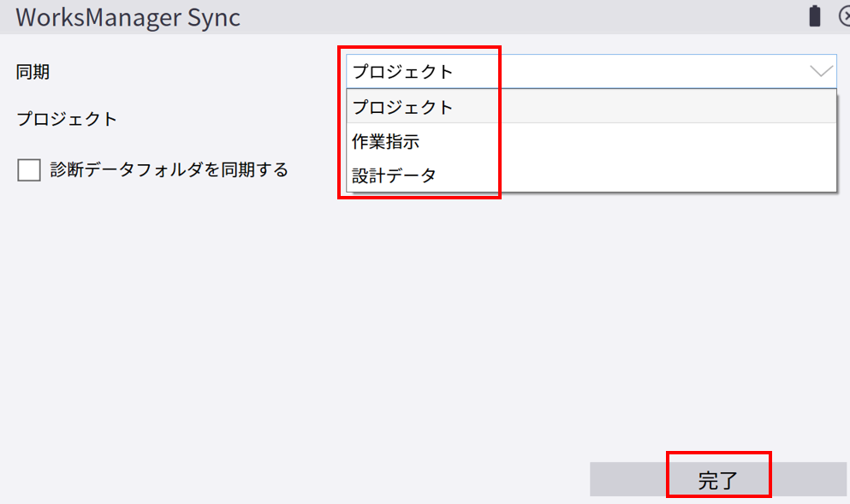
Task: Click the プロジェクト label on the left
Action: (67, 119)
